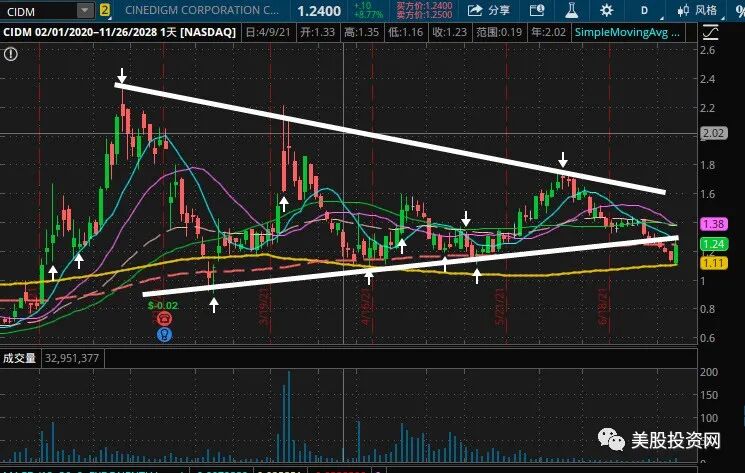Screen dimensions: 745x473
Task: Click the drawing tools curve icon
Action: (710, 32)
